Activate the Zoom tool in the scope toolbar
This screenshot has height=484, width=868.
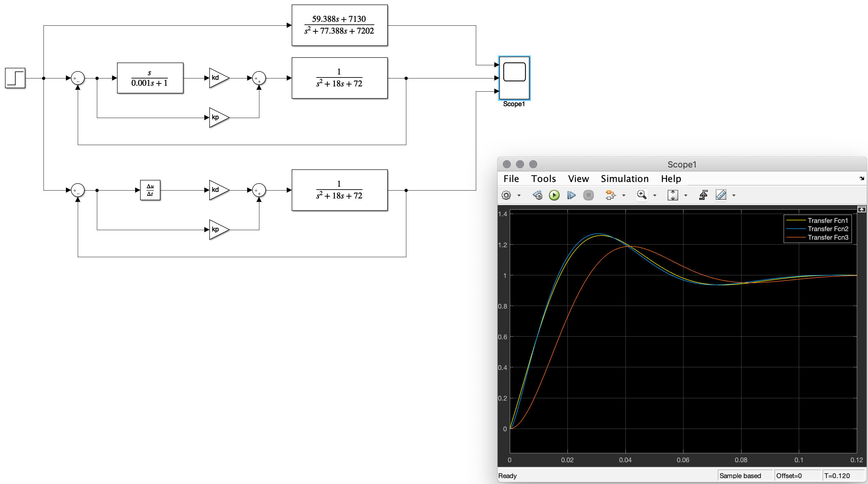pos(641,195)
